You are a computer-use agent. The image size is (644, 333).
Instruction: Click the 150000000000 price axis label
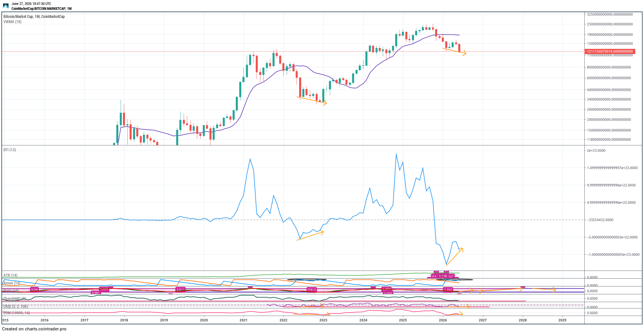(x=609, y=130)
